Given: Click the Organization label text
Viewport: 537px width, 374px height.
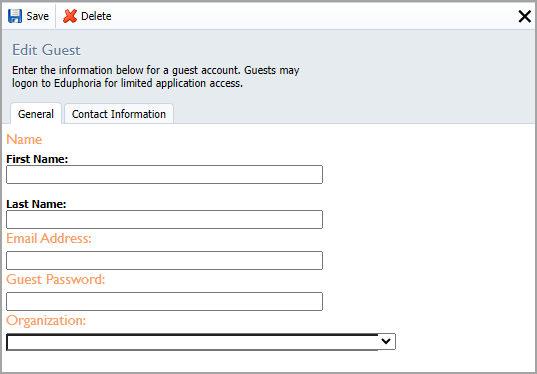Looking at the screenshot, I should [x=46, y=321].
